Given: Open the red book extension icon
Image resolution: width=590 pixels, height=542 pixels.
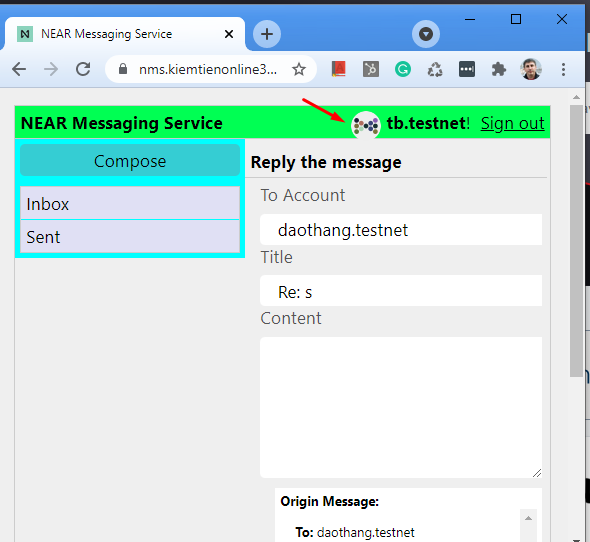Looking at the screenshot, I should click(x=339, y=69).
